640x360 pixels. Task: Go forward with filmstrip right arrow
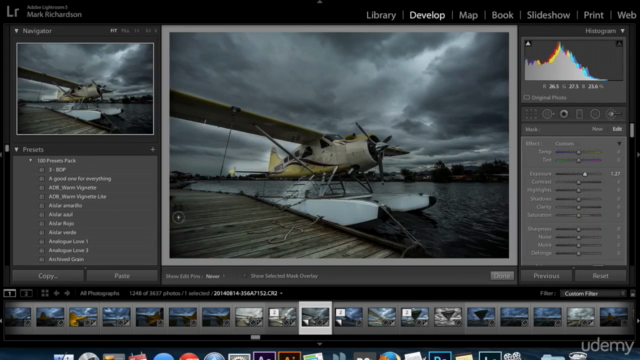tap(67, 293)
